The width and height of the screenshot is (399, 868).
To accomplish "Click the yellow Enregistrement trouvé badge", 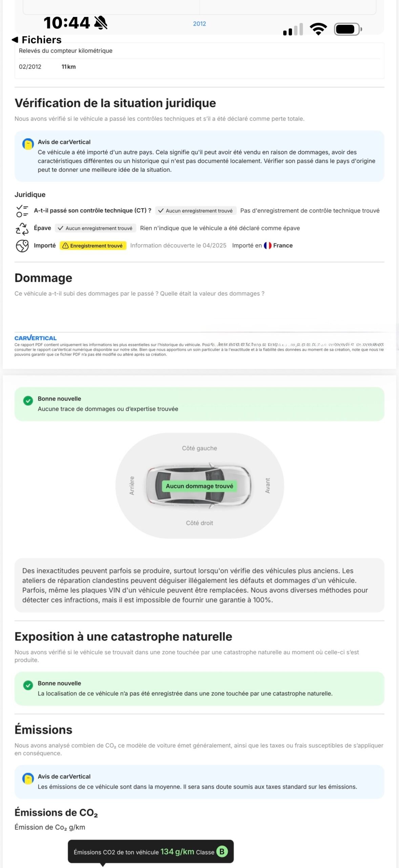I will pos(93,245).
